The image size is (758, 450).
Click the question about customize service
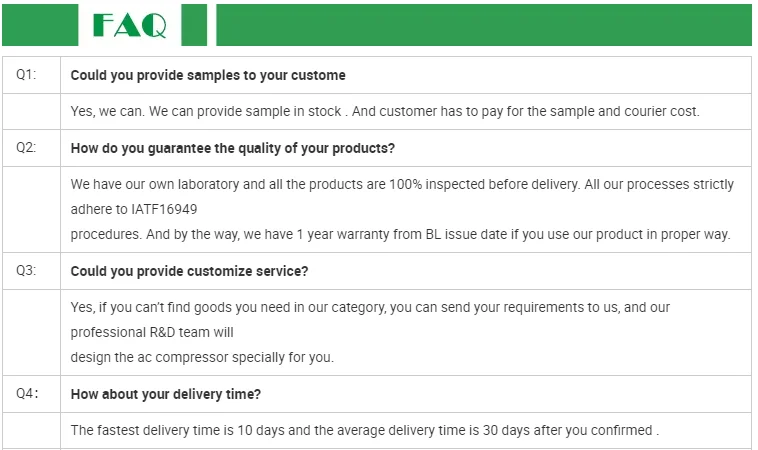click(189, 271)
